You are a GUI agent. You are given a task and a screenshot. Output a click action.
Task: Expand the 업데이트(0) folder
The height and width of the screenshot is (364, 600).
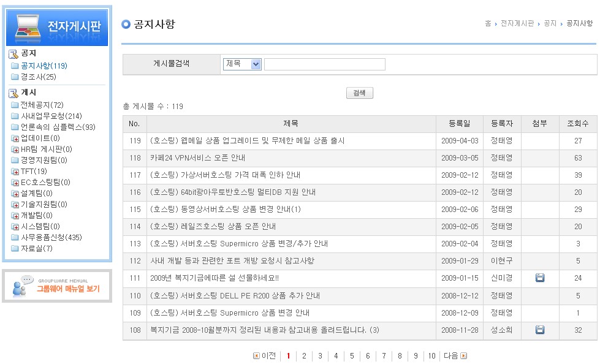(x=15, y=138)
